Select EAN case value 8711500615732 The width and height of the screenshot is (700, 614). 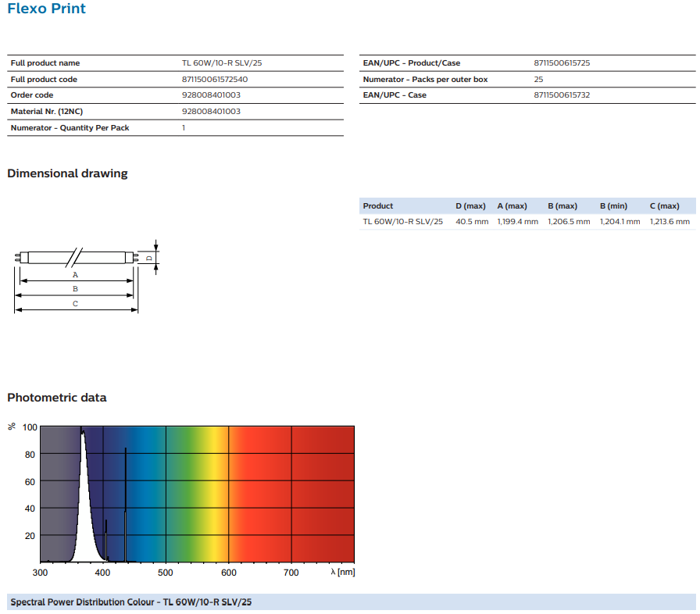562,95
